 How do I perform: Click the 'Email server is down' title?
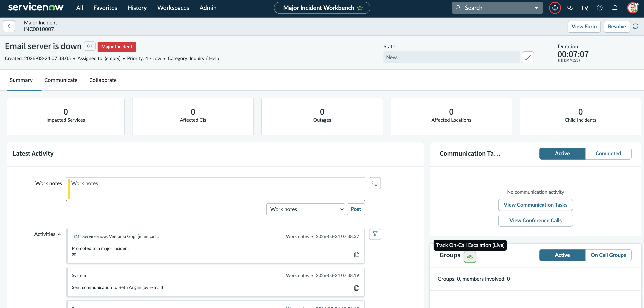point(43,46)
